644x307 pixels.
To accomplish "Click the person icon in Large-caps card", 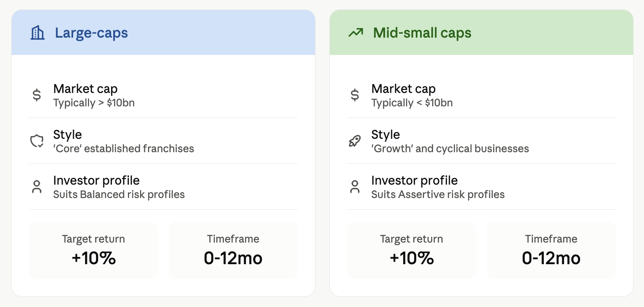I will pyautogui.click(x=37, y=187).
